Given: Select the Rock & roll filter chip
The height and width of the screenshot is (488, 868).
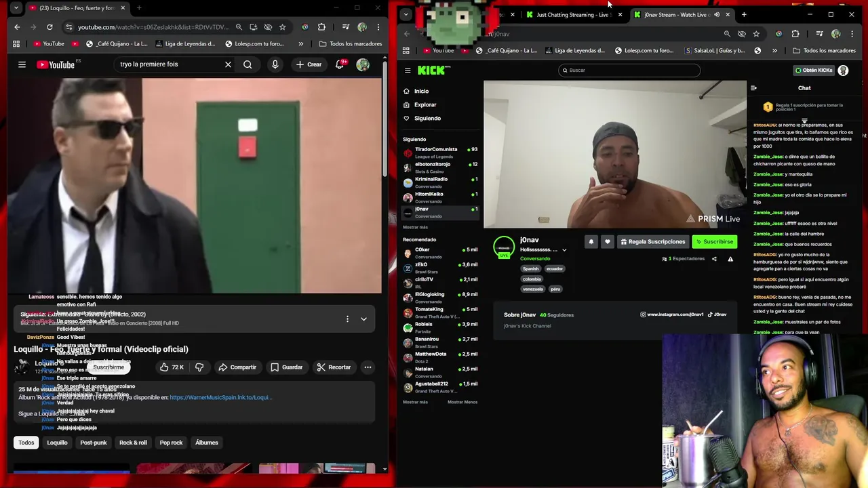Looking at the screenshot, I should [133, 443].
